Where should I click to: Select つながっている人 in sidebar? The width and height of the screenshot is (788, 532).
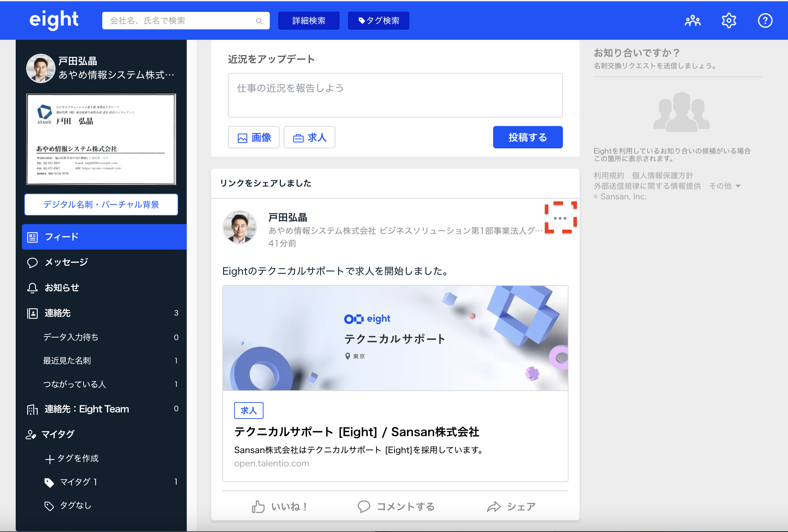(74, 384)
